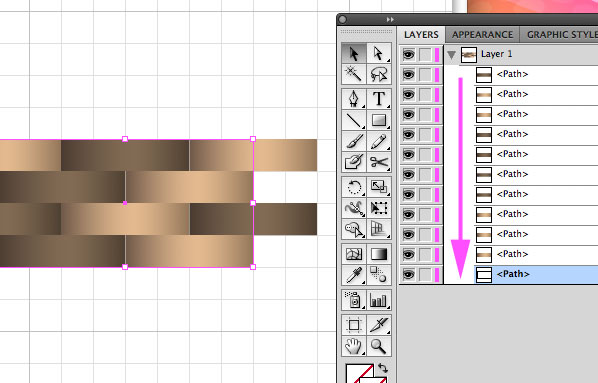This screenshot has height=383, width=598.
Task: Toggle visibility of the first Path sublayer
Action: tap(408, 74)
